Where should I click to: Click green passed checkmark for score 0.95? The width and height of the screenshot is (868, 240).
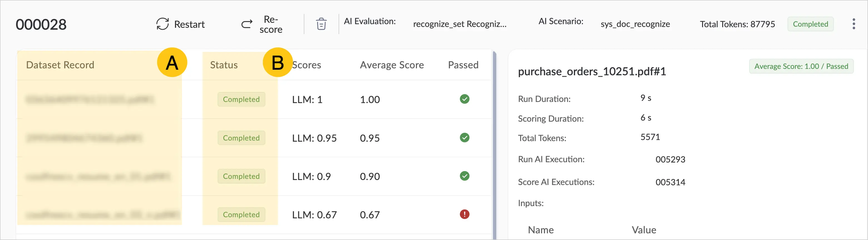pyautogui.click(x=464, y=138)
